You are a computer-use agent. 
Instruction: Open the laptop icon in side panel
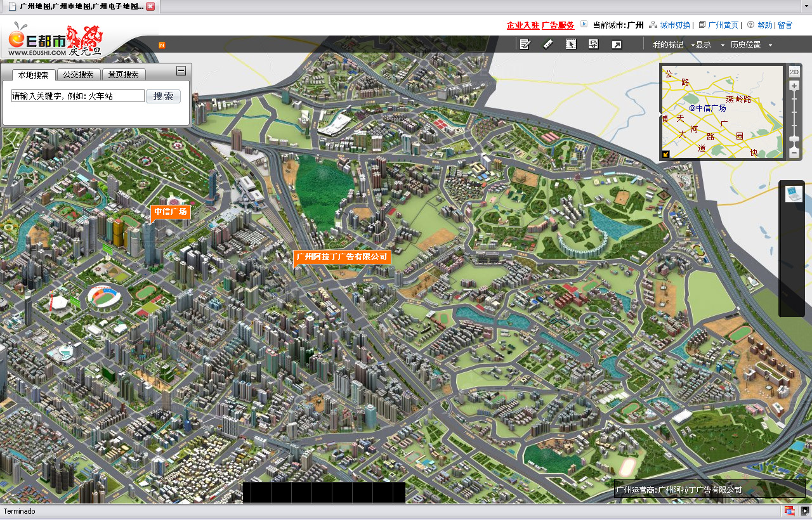click(794, 193)
